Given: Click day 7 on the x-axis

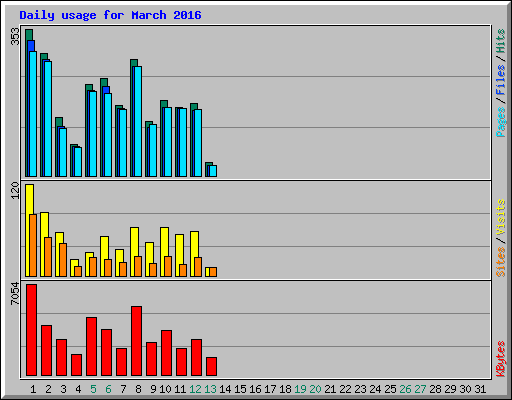Looking at the screenshot, I should [x=123, y=389].
